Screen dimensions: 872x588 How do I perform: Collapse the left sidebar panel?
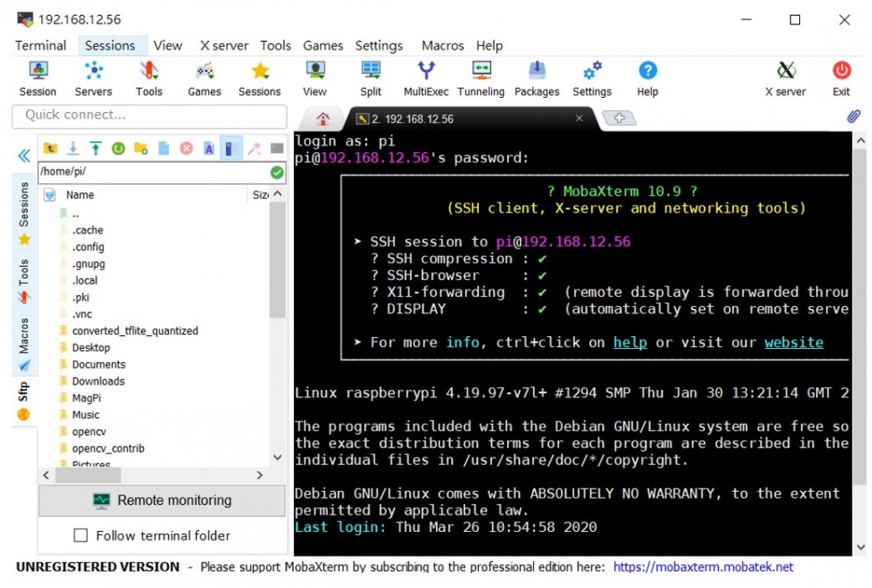point(23,156)
